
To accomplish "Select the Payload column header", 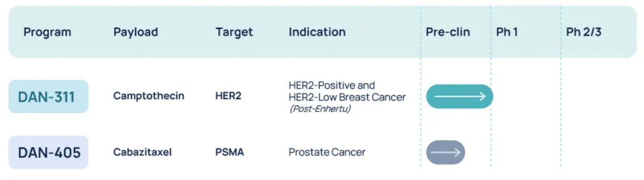I will coord(135,32).
